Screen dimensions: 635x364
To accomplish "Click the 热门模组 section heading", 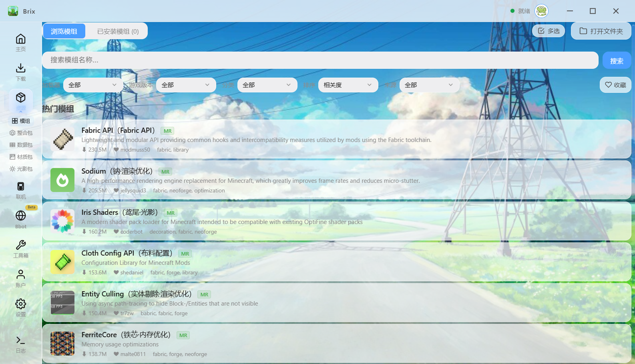I will click(x=58, y=109).
